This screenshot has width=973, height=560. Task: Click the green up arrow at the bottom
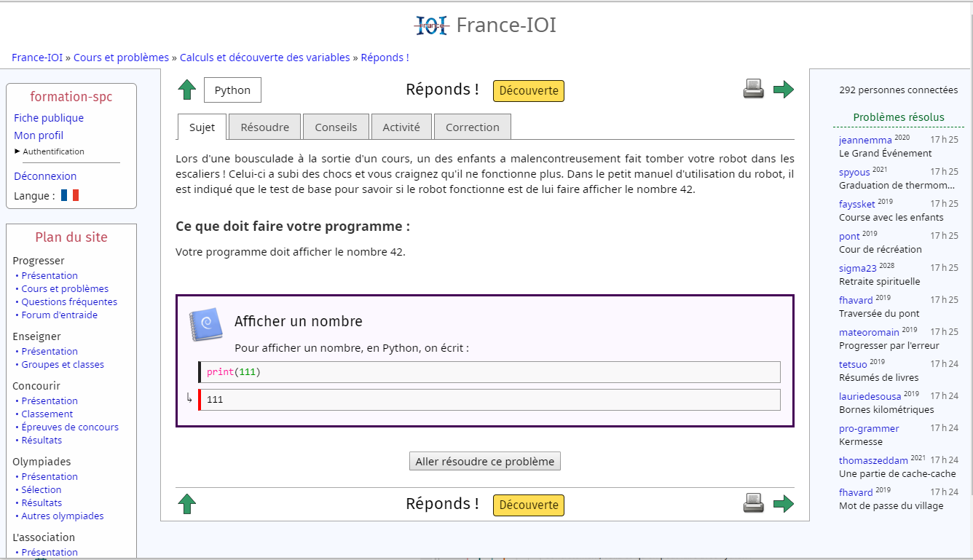point(187,503)
